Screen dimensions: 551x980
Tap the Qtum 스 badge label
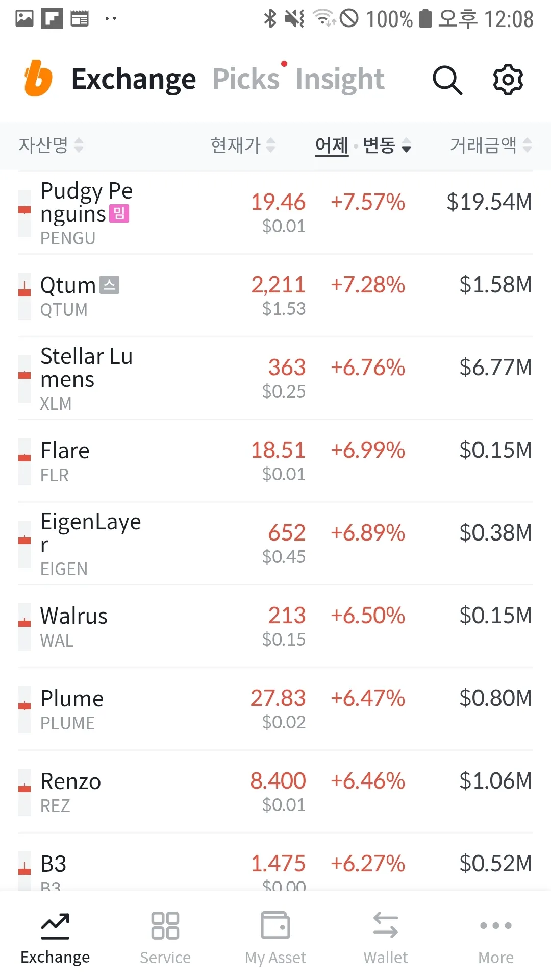109,285
